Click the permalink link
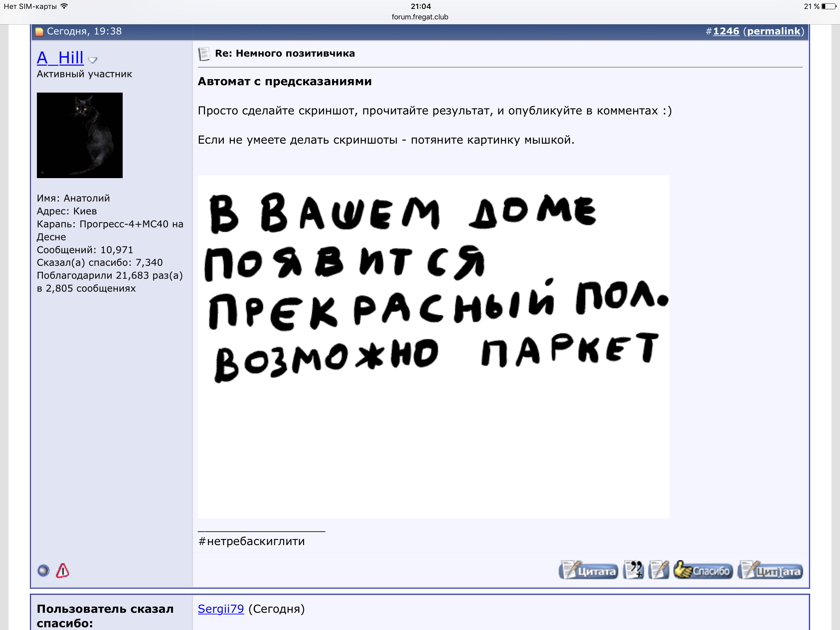This screenshot has width=840, height=630. (x=774, y=31)
